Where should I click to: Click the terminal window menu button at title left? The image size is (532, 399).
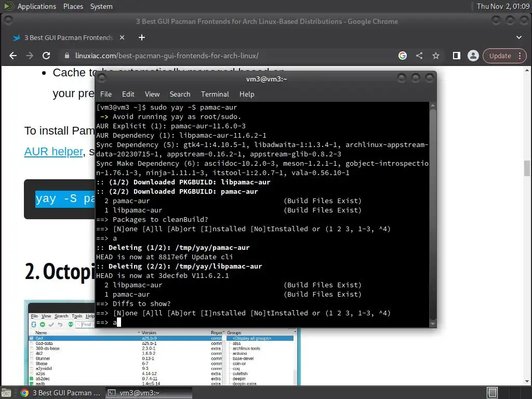click(x=102, y=78)
